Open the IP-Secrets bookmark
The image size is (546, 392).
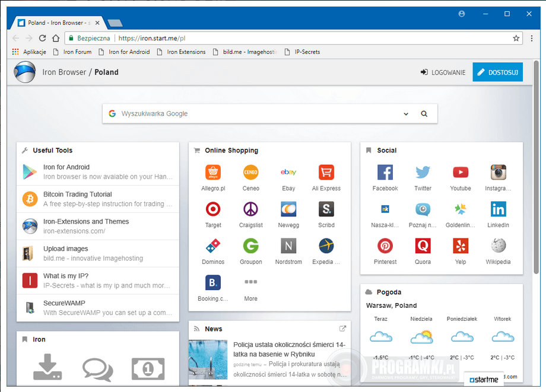click(x=302, y=52)
